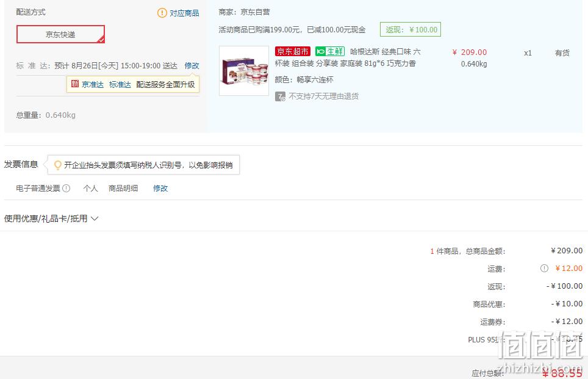588x379 pixels.
Task: Click the ¥209.00 product price
Action: click(470, 52)
